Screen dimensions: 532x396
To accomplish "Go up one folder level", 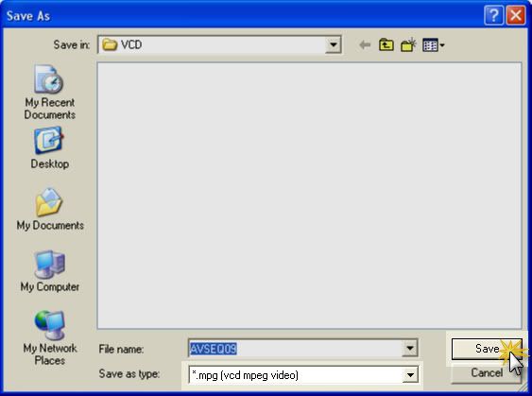I will [x=386, y=44].
